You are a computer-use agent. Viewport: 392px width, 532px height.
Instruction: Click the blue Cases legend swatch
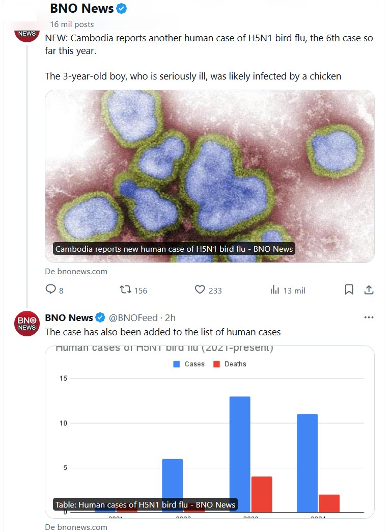[x=177, y=364]
